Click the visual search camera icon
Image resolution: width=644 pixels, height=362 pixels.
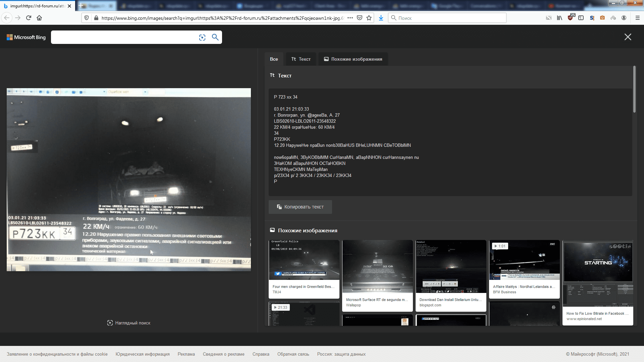point(202,38)
